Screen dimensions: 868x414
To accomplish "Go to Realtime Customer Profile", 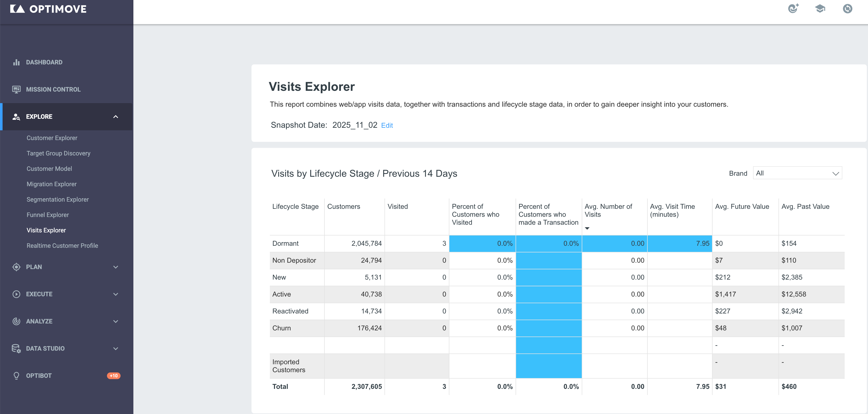I will pos(62,245).
